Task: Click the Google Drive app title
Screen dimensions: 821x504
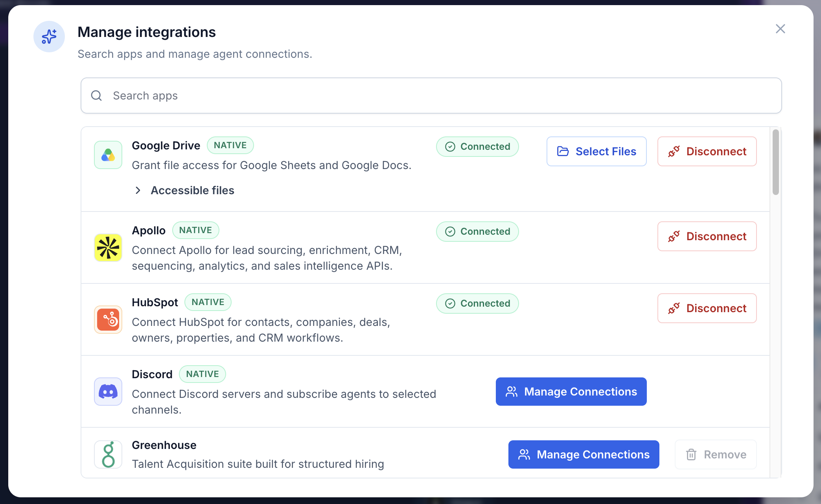Action: (x=166, y=145)
